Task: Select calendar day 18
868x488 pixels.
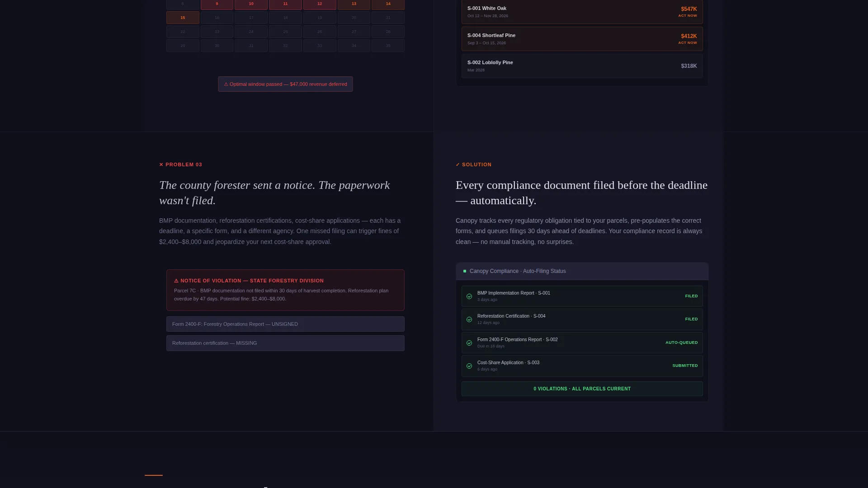Action: 285,18
